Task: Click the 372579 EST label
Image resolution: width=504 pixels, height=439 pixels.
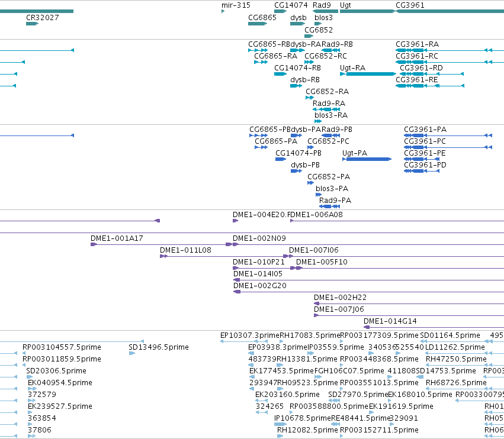Action: coord(42,395)
